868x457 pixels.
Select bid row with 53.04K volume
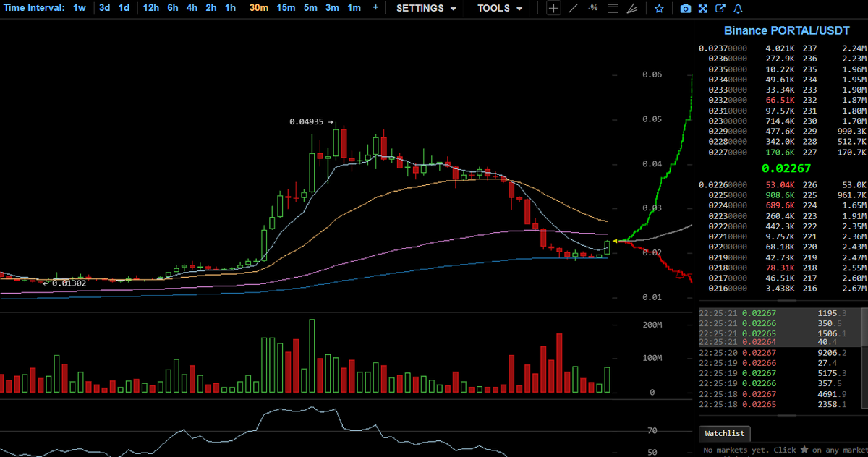click(782, 184)
